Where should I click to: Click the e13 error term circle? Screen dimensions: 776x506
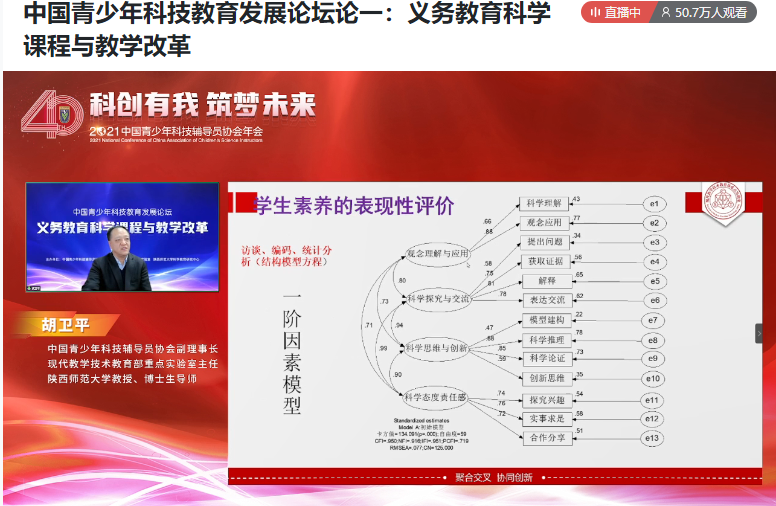click(652, 438)
